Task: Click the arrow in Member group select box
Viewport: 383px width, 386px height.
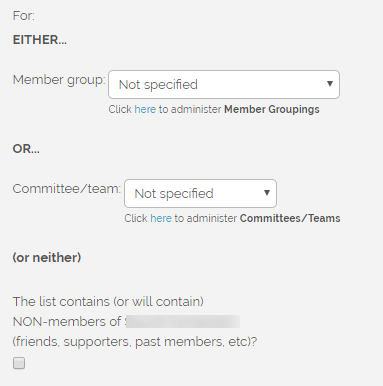Action: pos(330,84)
